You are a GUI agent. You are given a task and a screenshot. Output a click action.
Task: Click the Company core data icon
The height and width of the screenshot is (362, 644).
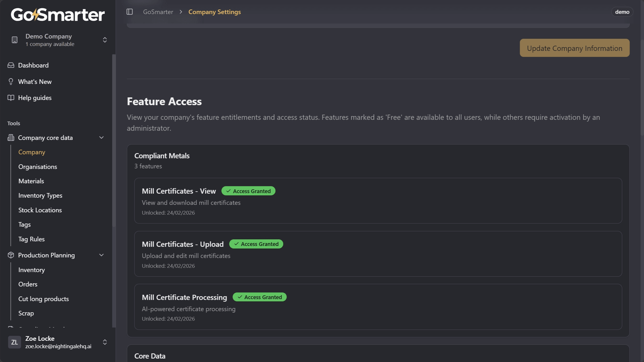(11, 138)
